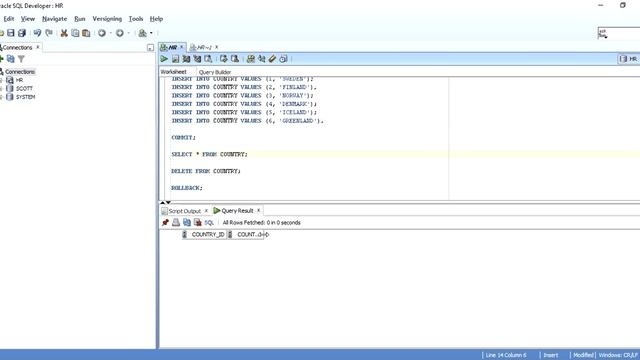Click the SQL Worksheet connection icon
Screen dimensions: 640x360
[x=142, y=33]
